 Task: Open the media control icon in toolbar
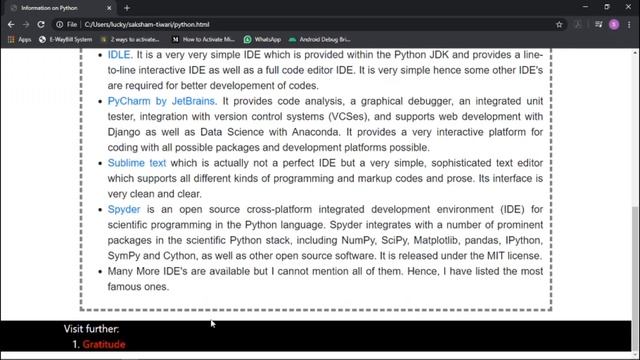(598, 24)
